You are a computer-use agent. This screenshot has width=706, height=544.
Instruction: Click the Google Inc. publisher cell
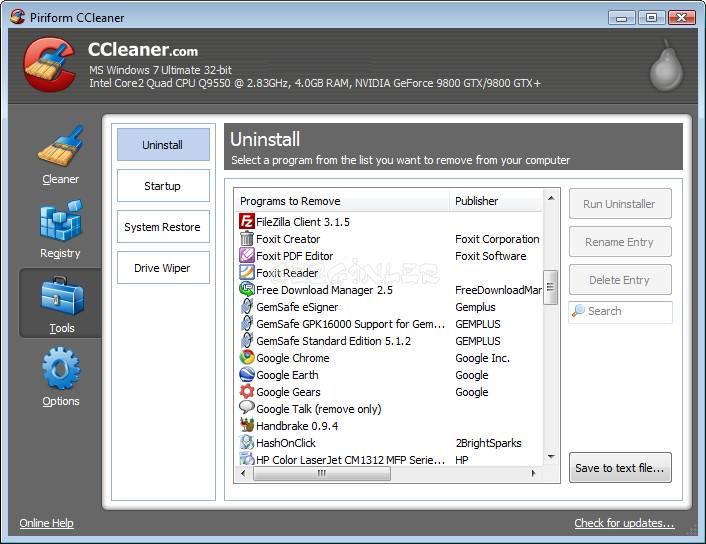[482, 358]
